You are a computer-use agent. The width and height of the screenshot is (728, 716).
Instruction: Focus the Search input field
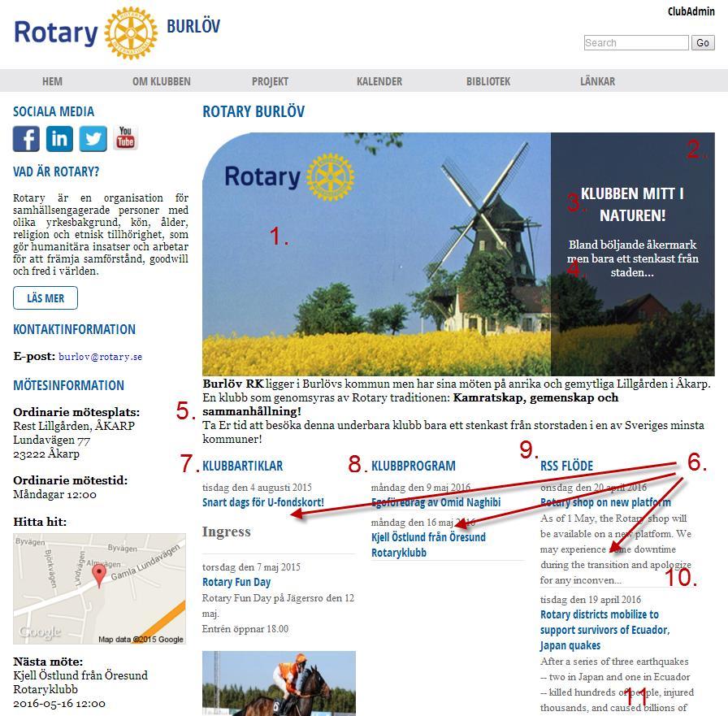coord(636,43)
